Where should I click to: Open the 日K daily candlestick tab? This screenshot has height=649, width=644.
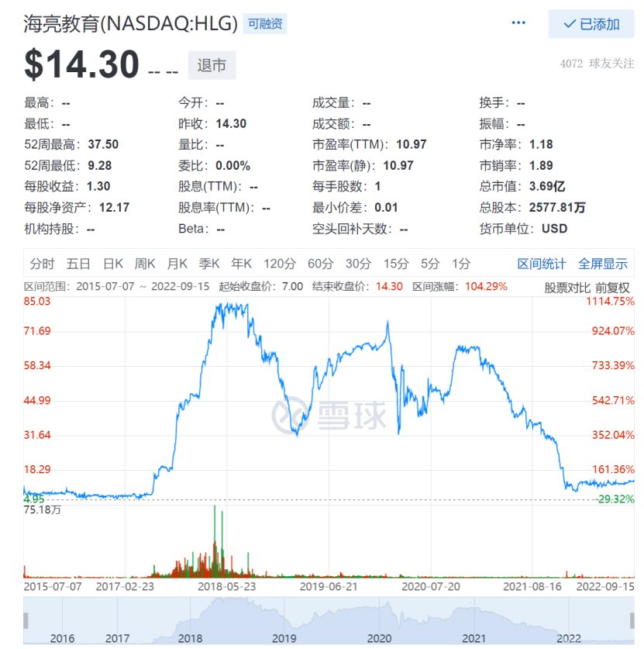coord(113,264)
